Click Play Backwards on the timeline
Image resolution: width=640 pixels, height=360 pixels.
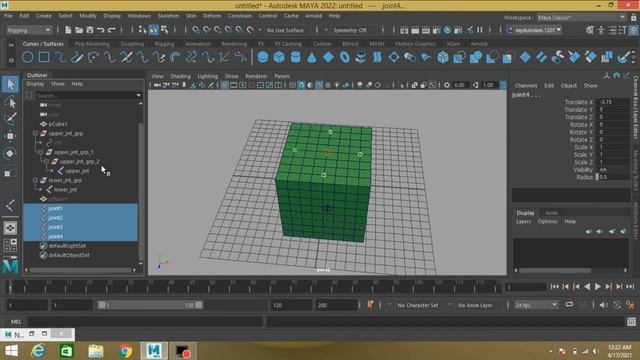(x=587, y=287)
